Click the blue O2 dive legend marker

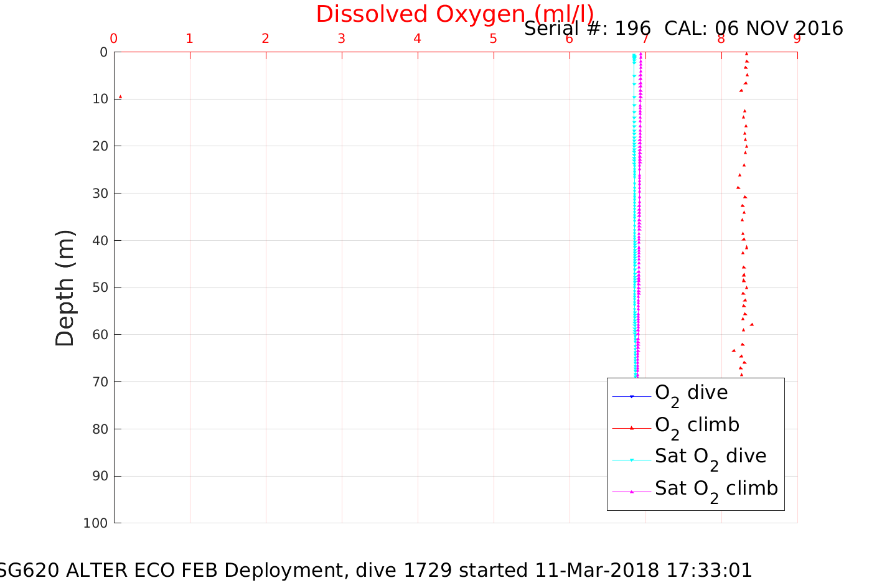click(631, 396)
